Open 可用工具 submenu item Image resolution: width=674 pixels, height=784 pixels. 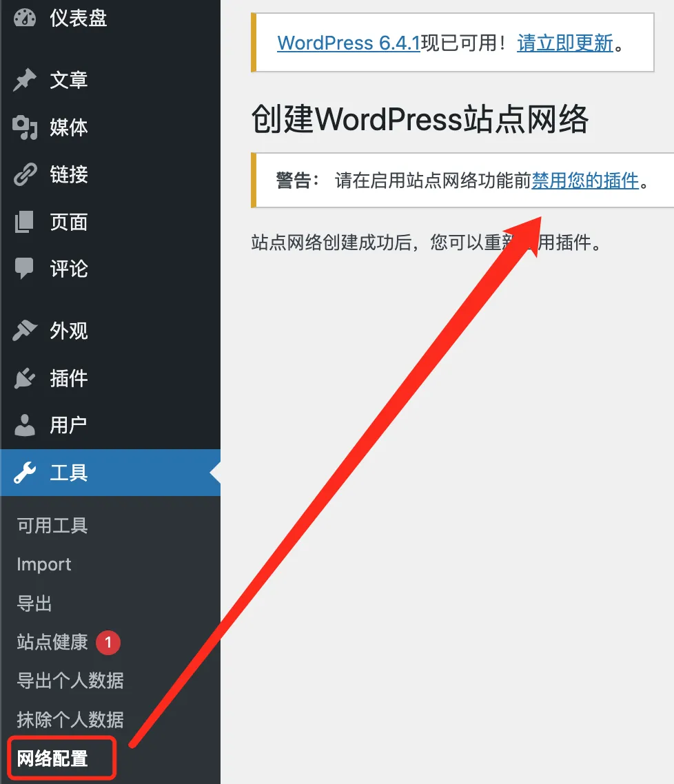(52, 526)
